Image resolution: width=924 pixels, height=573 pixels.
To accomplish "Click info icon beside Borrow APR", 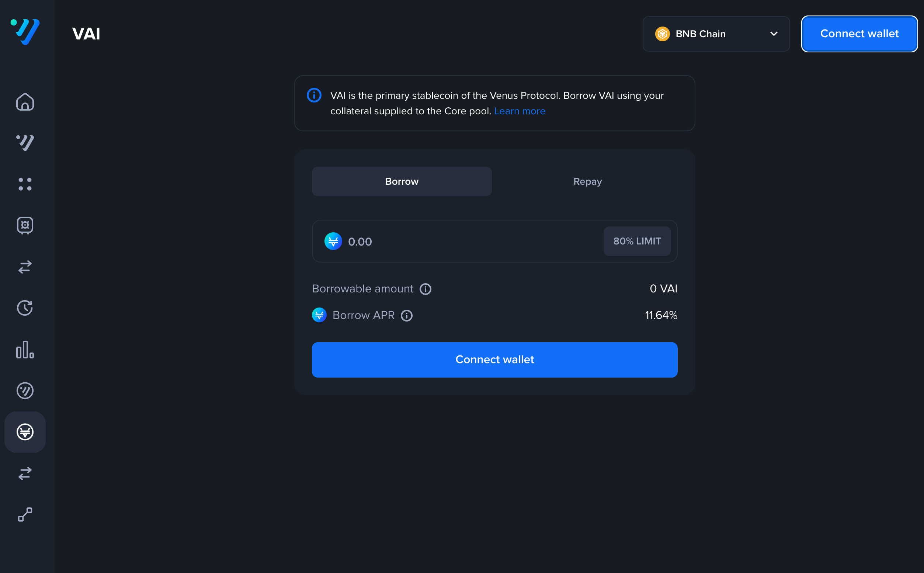I will click(x=406, y=316).
